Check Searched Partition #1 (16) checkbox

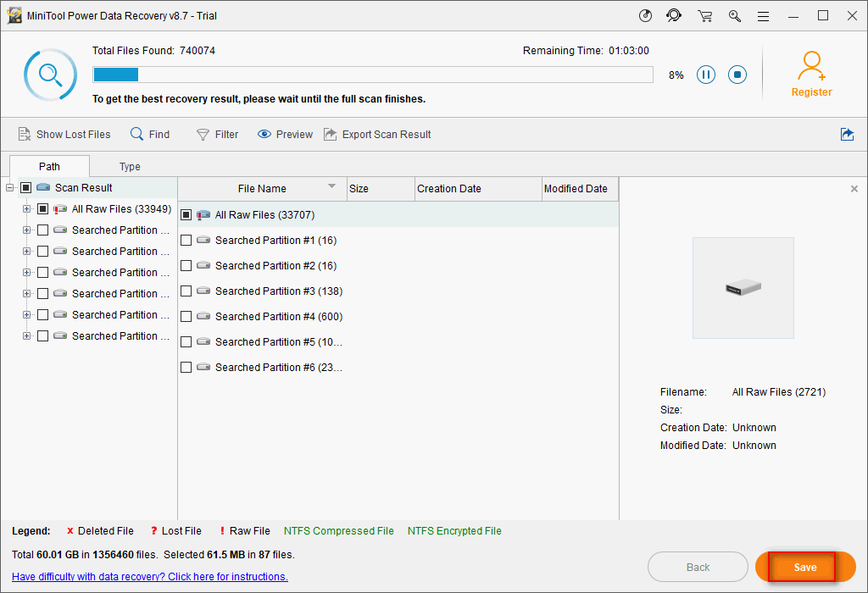tap(186, 240)
